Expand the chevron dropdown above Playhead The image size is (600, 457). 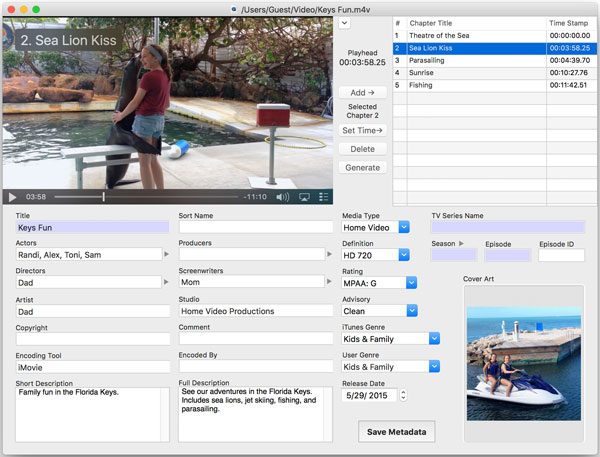pyautogui.click(x=344, y=22)
